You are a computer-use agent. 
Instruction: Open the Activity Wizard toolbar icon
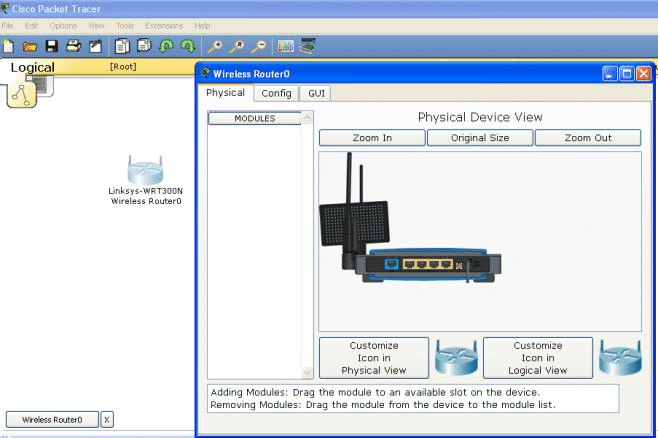click(x=96, y=46)
